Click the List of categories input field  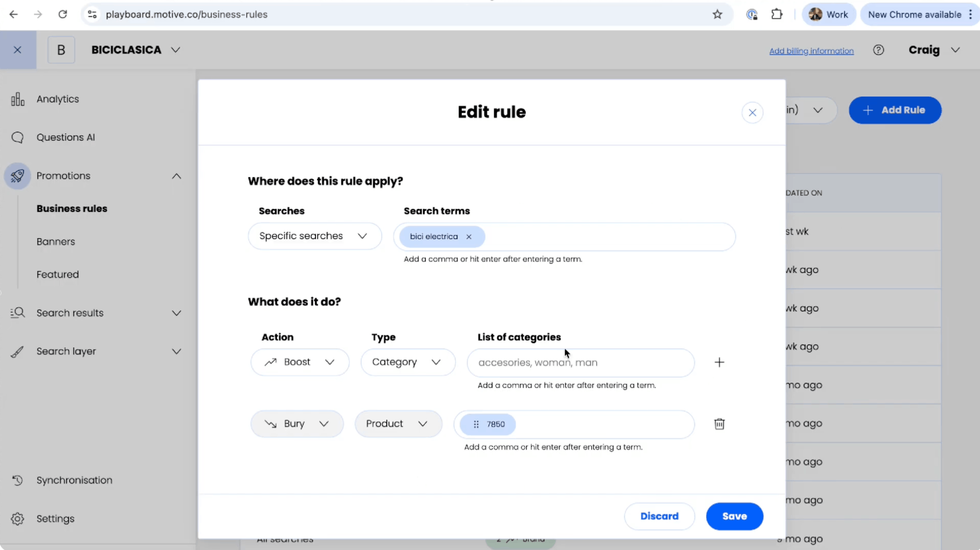click(x=580, y=362)
